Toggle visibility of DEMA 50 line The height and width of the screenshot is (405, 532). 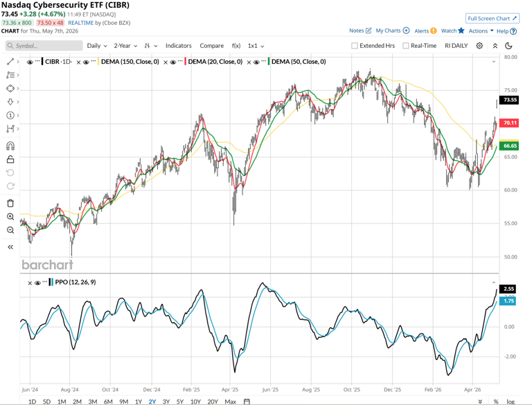click(x=256, y=62)
